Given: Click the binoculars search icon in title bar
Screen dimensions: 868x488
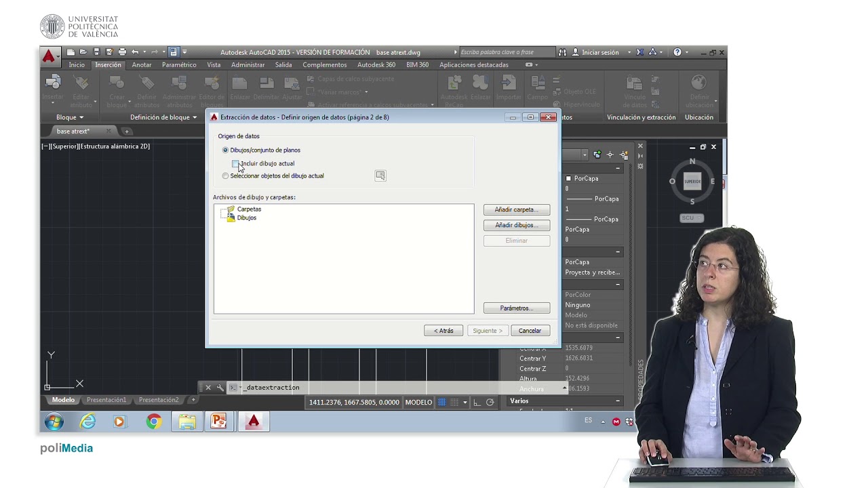Looking at the screenshot, I should pyautogui.click(x=562, y=52).
